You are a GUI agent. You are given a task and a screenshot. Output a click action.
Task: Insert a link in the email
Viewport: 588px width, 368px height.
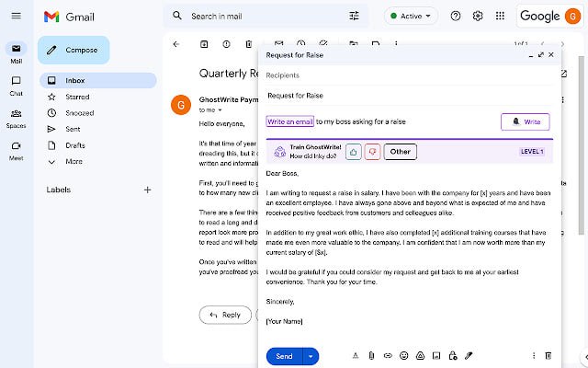point(388,355)
